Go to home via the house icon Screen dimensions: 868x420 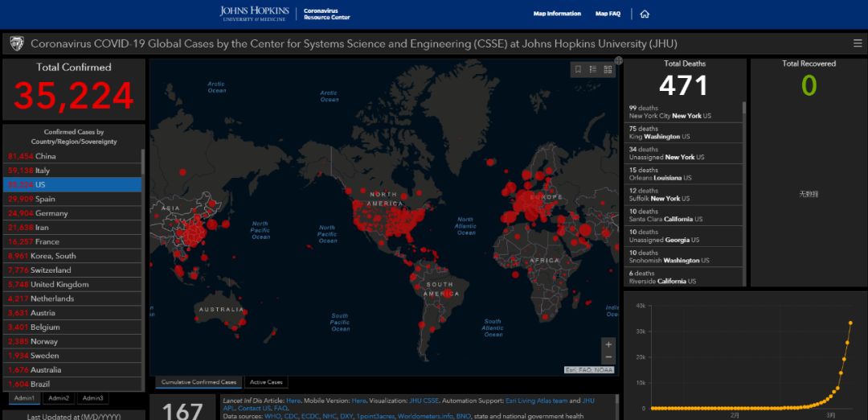click(x=645, y=14)
